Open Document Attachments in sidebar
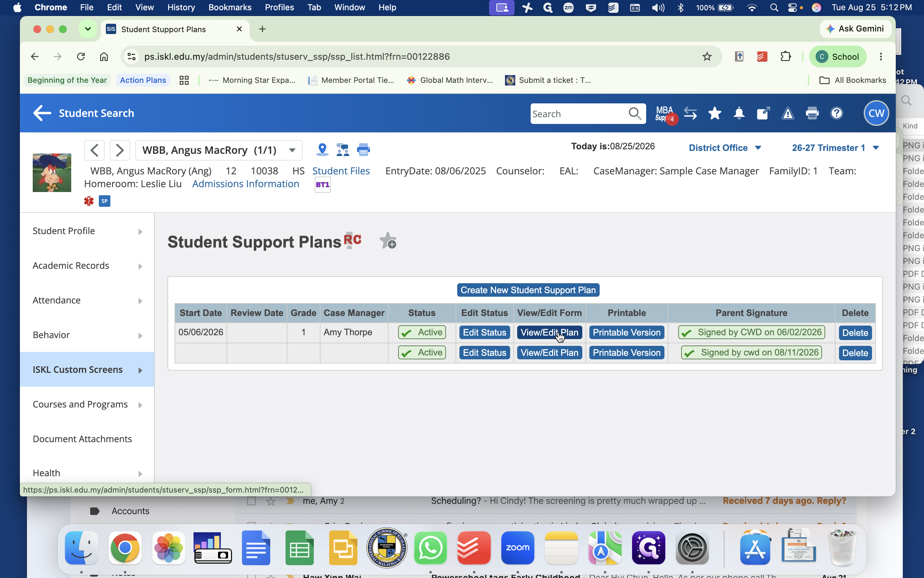The image size is (924, 578). [x=82, y=439]
